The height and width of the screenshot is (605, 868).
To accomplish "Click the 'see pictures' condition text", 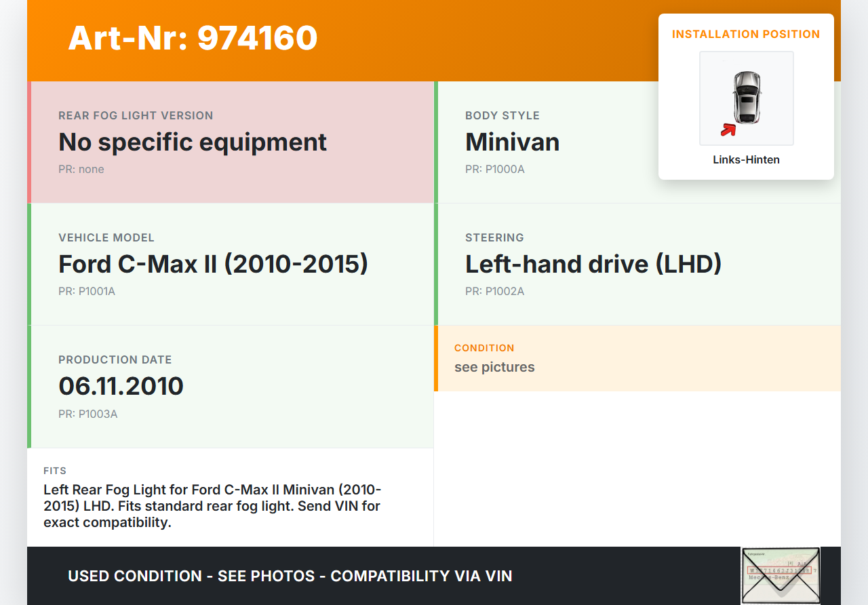I will click(494, 368).
